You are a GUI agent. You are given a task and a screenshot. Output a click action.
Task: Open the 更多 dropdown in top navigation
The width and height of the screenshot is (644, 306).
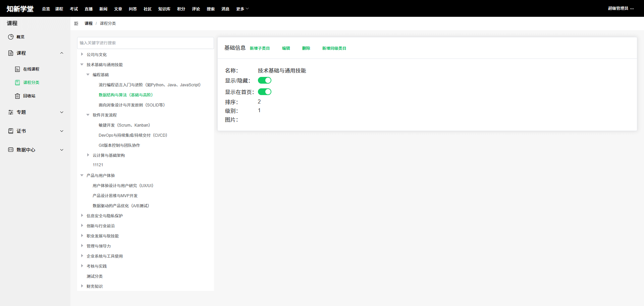tap(242, 9)
